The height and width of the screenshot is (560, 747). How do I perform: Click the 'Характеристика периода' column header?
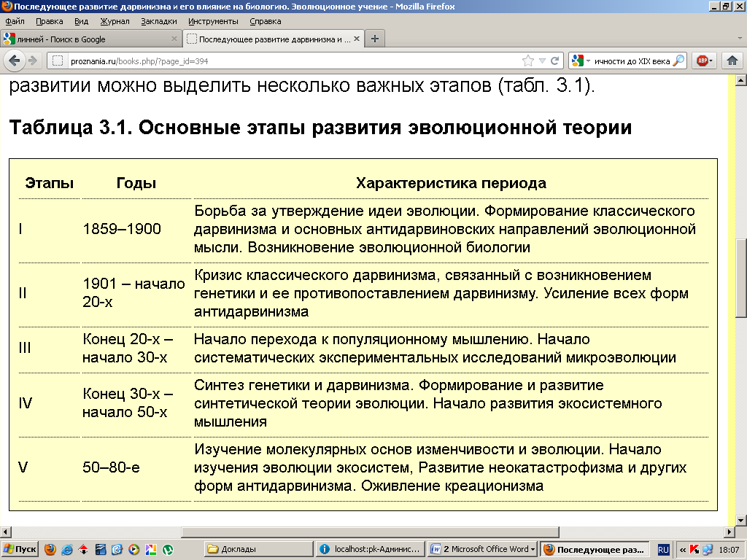[x=451, y=183]
